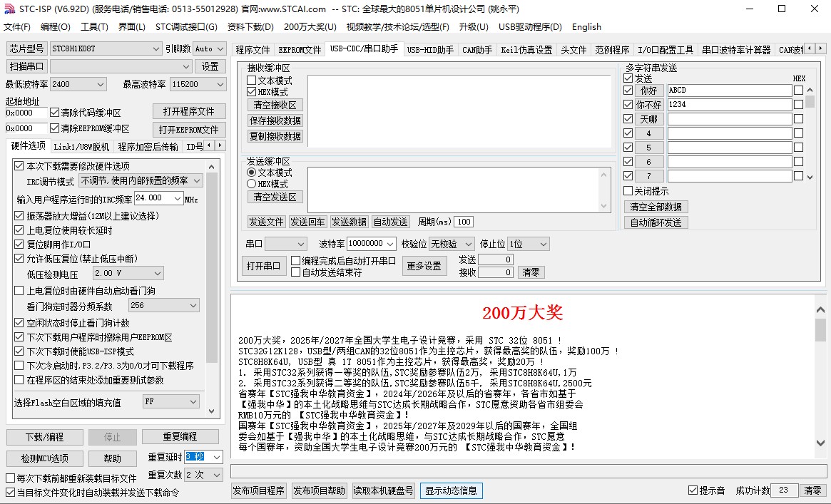The width and height of the screenshot is (831, 504).
Task: Click 你好 send button
Action: pos(648,91)
